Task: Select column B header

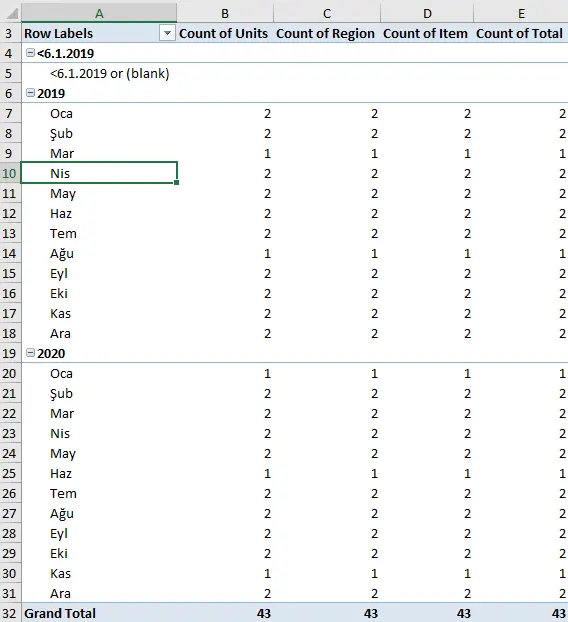Action: [225, 13]
